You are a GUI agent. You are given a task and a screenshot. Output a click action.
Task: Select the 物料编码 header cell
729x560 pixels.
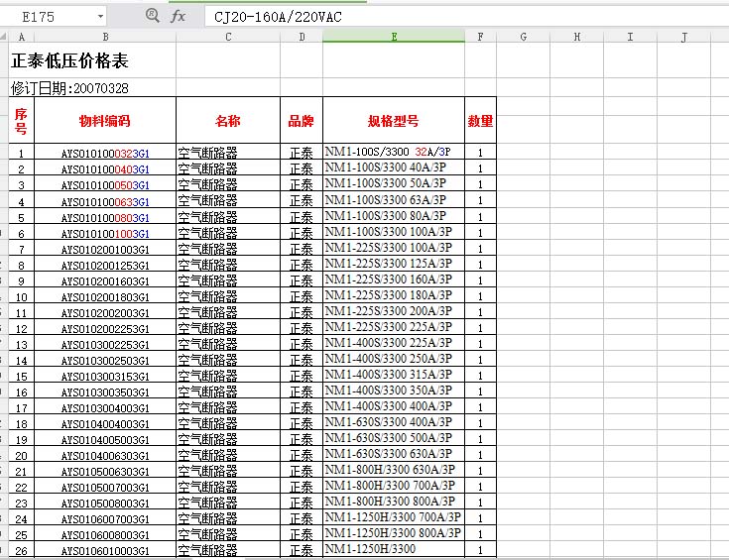tap(105, 121)
